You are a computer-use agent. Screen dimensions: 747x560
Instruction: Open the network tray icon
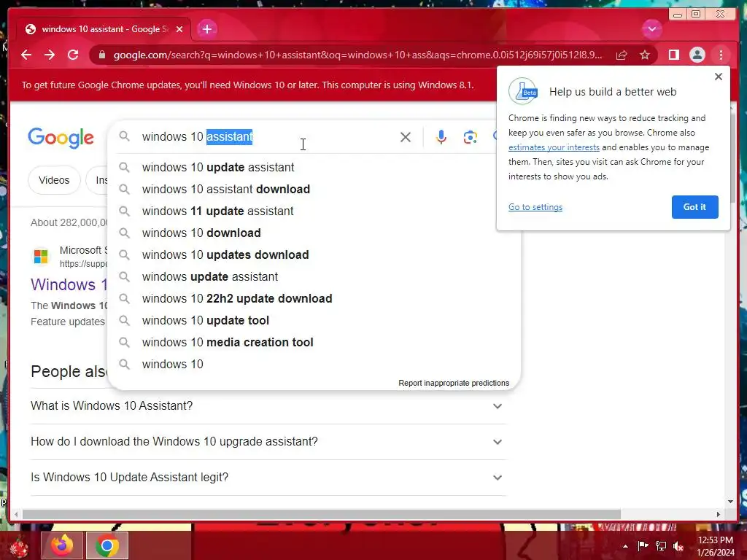[x=661, y=546]
